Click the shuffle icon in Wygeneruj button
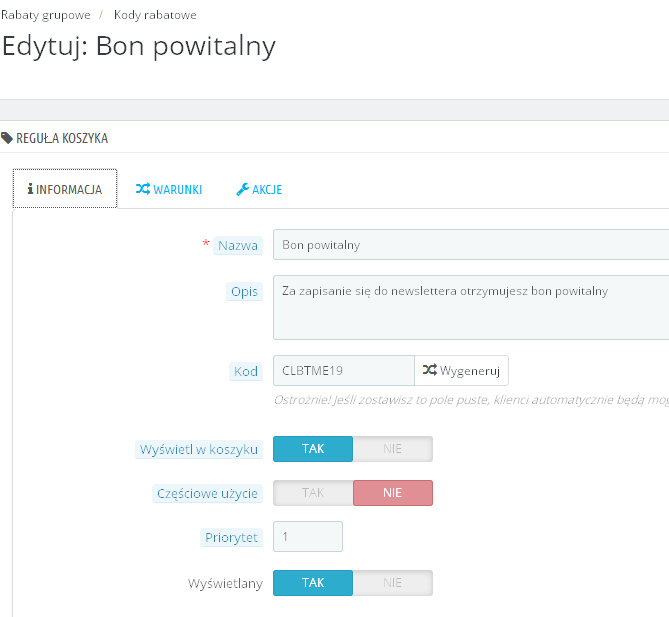The image size is (669, 617). coord(430,370)
